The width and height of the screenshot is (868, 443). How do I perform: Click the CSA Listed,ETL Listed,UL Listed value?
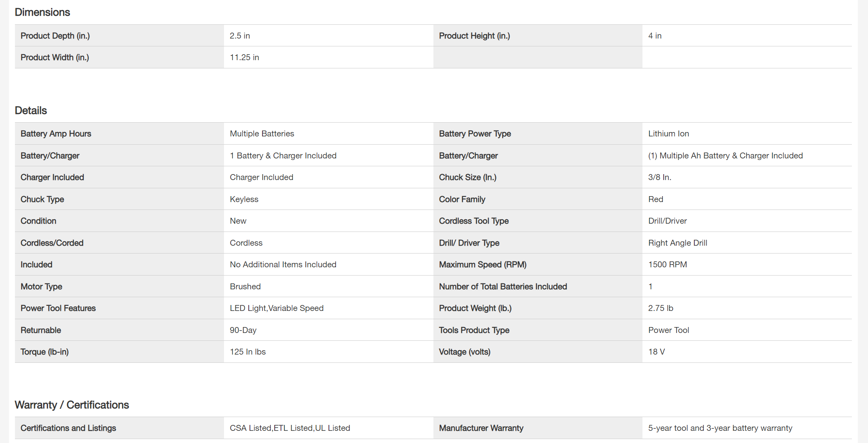coord(290,428)
